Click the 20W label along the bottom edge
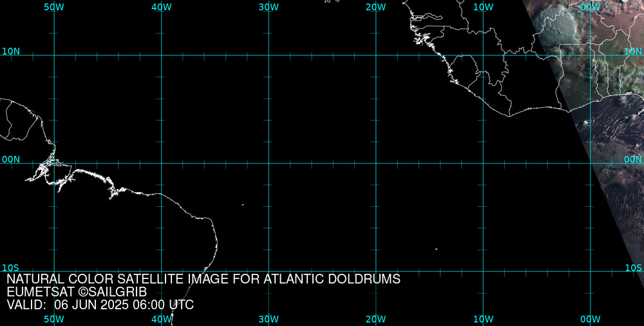This screenshot has height=326, width=644. pos(376,320)
